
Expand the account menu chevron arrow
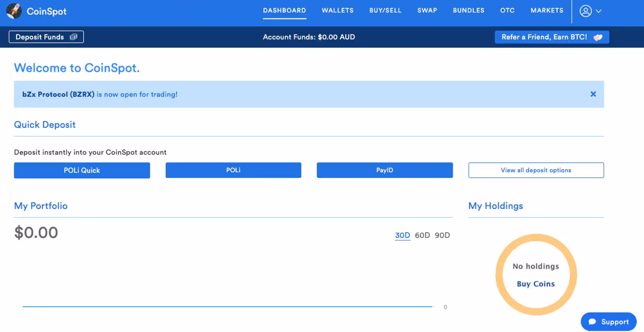pos(599,11)
